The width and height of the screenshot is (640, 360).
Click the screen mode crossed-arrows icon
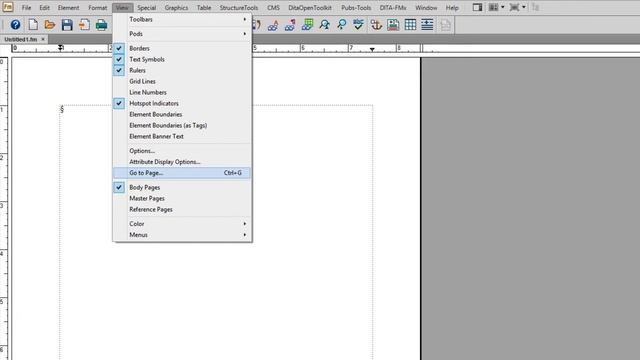514,7
